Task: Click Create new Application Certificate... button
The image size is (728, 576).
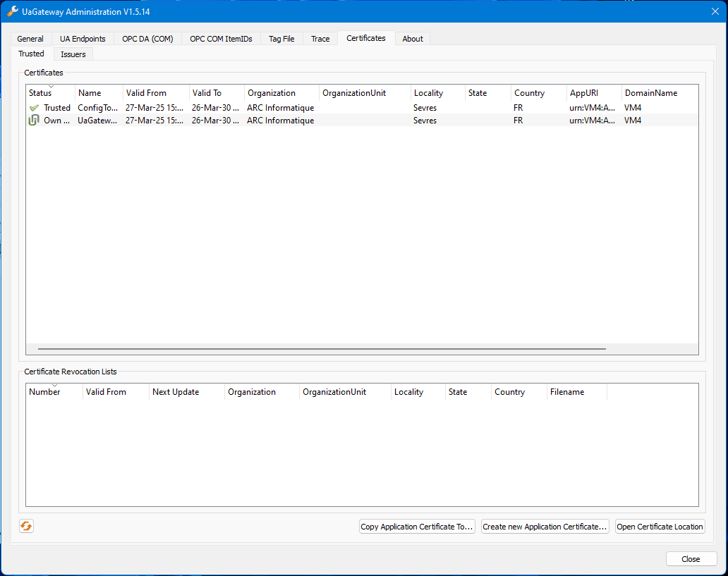Action: click(545, 527)
